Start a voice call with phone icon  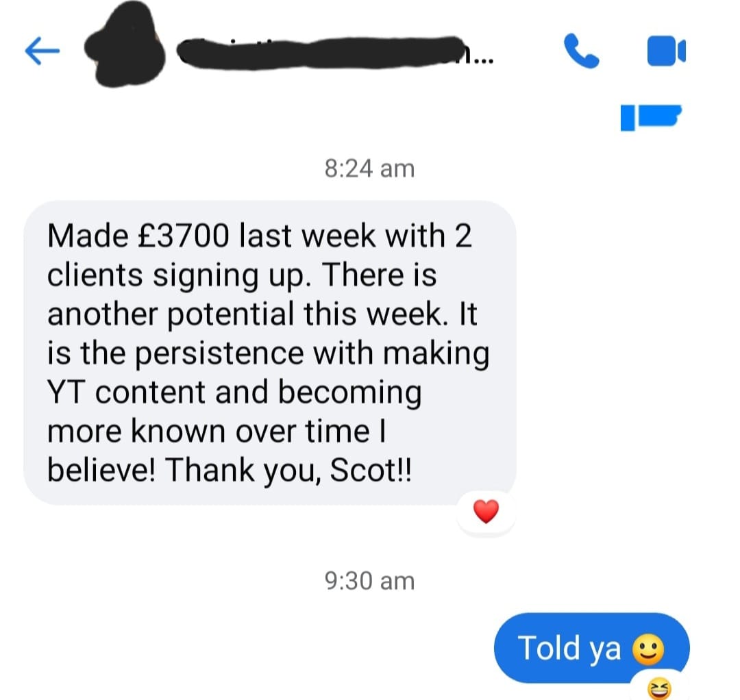[x=582, y=51]
